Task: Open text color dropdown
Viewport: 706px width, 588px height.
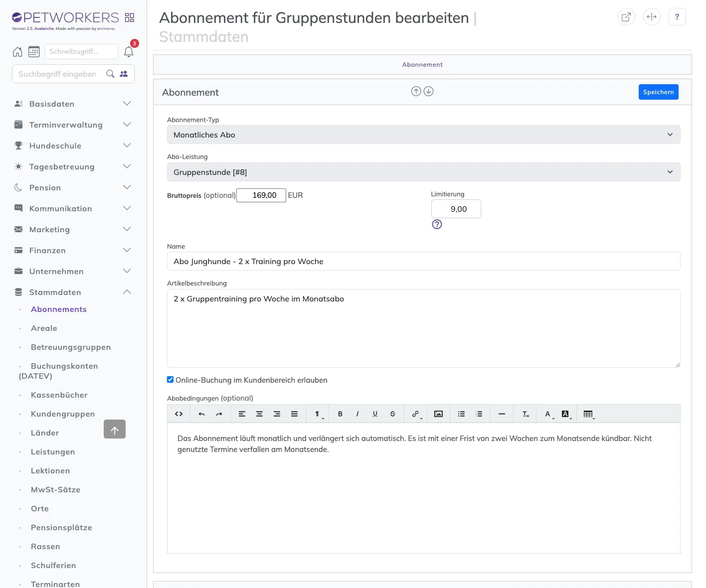Action: click(548, 414)
